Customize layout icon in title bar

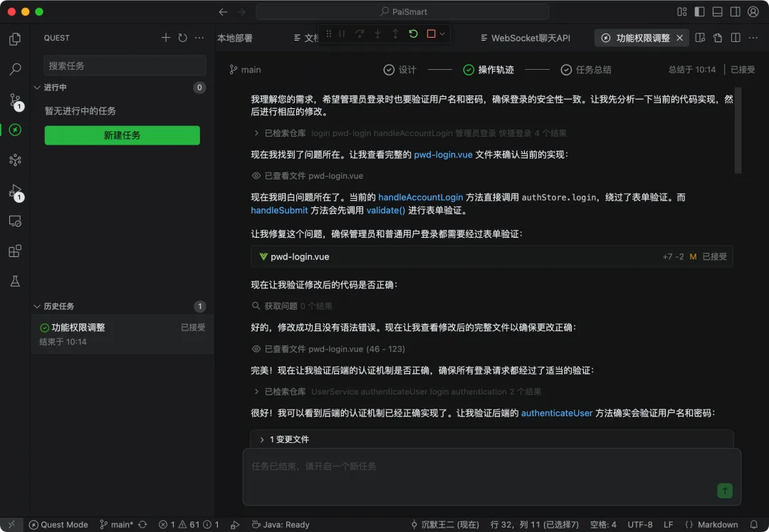pos(682,12)
